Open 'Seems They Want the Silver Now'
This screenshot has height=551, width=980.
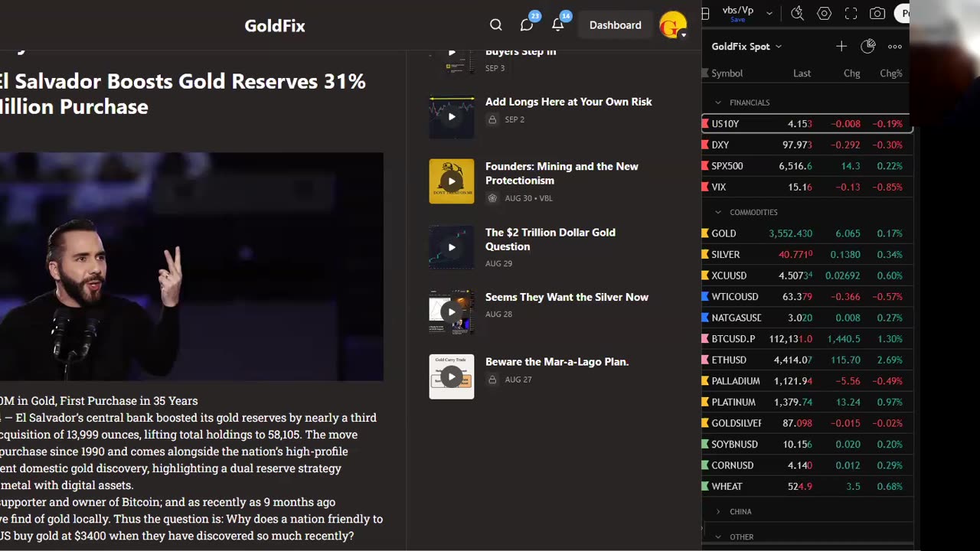567,297
